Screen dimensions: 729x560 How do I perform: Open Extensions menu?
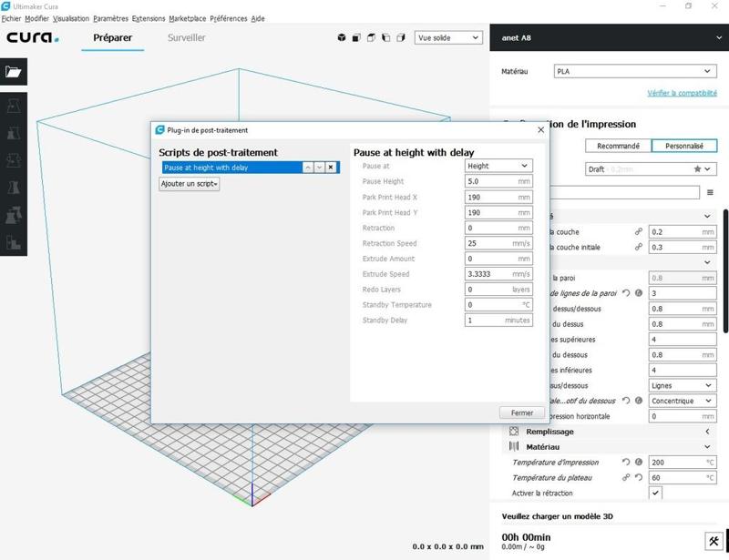[x=149, y=18]
